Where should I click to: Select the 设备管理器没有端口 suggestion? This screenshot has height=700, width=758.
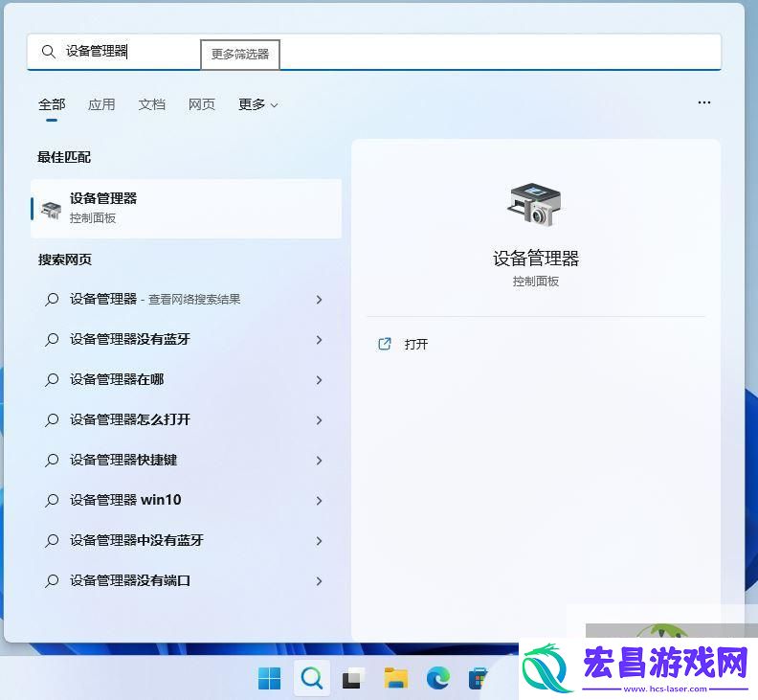coord(184,580)
